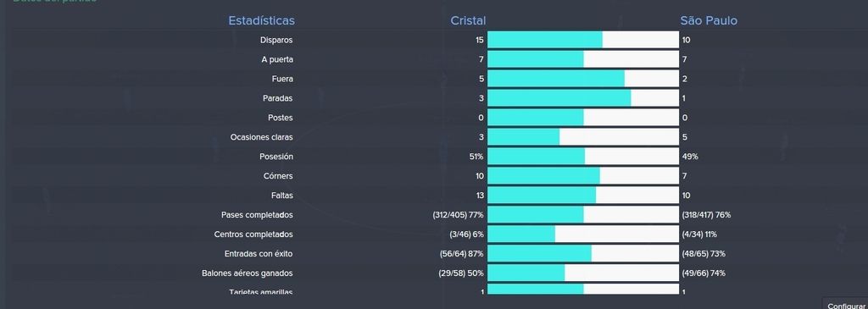This screenshot has width=868, height=309.
Task: Select the Paradas statistic label
Action: (x=277, y=98)
